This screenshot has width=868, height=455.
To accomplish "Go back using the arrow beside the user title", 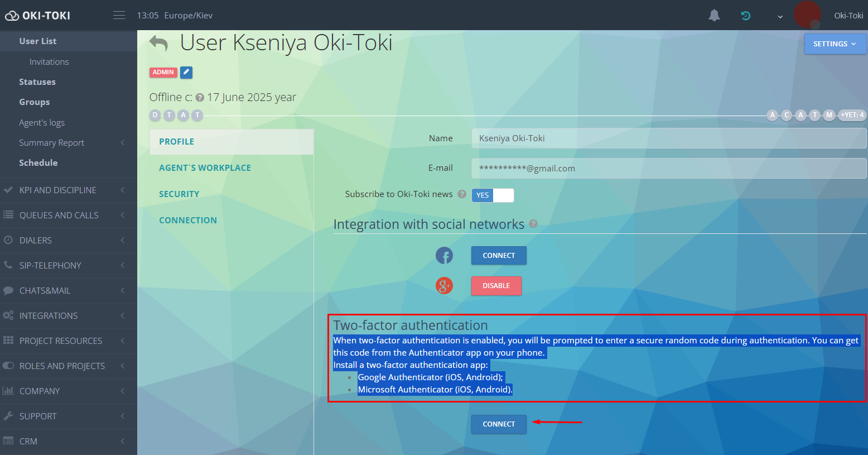I will click(x=159, y=43).
